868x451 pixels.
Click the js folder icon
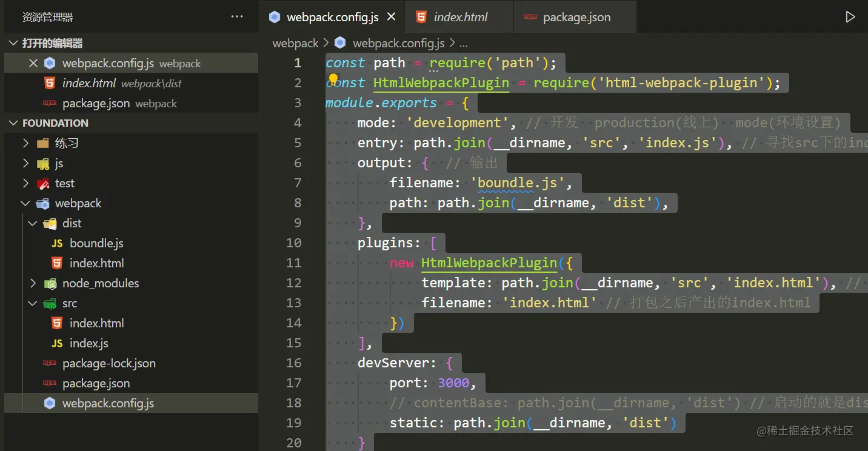pyautogui.click(x=42, y=164)
